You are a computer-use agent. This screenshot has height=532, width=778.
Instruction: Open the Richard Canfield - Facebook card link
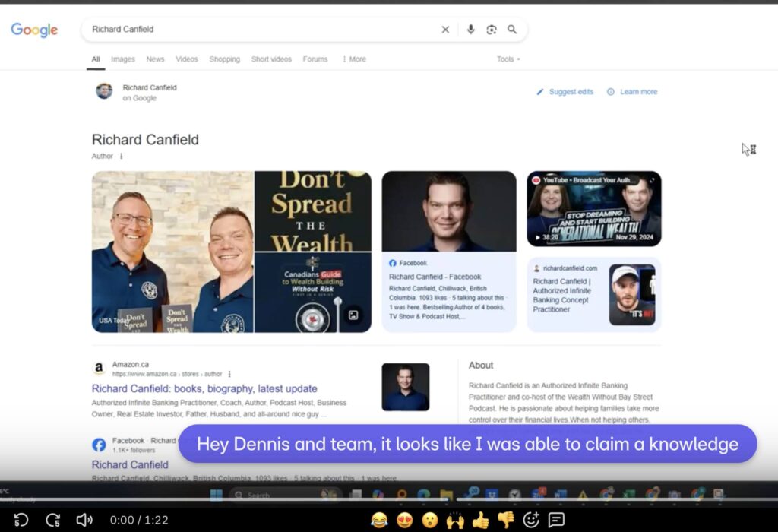click(435, 277)
